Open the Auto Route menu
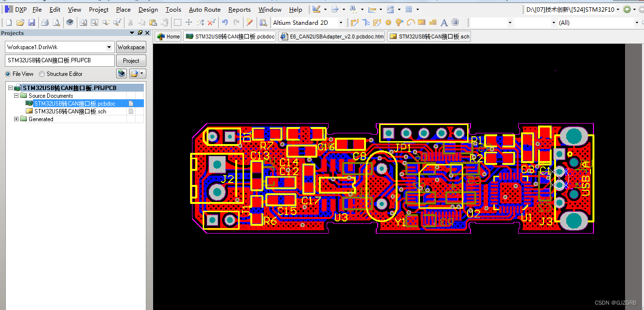This screenshot has width=644, height=310. 204,9
